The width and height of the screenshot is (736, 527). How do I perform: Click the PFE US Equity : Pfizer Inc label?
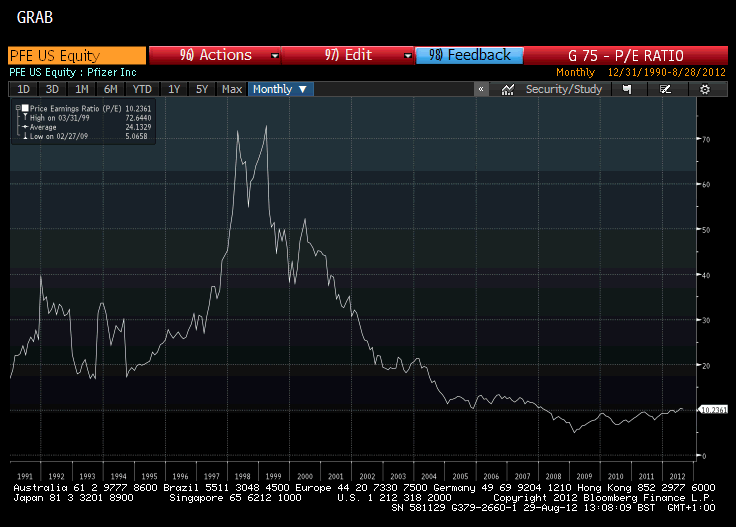point(73,72)
